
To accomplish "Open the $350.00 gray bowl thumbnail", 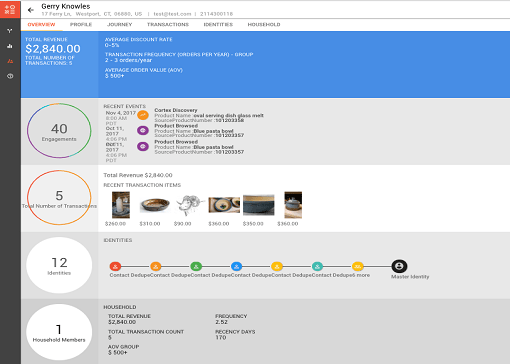I will [258, 205].
